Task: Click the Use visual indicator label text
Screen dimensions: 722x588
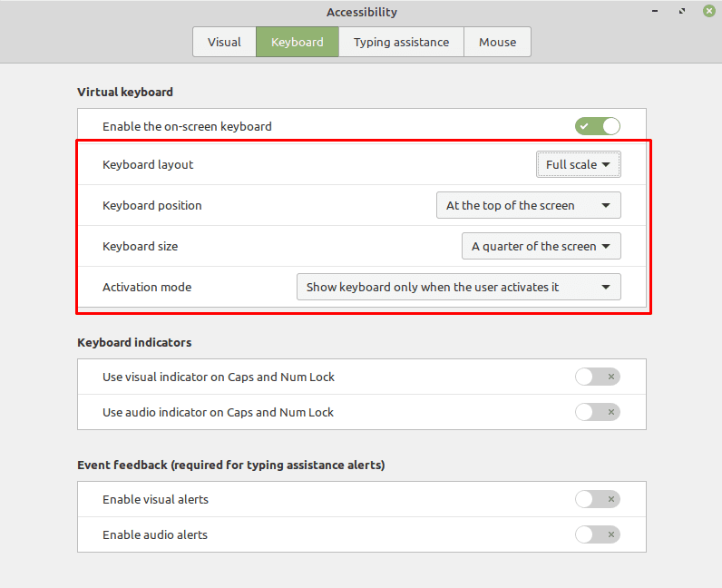Action: click(x=219, y=377)
